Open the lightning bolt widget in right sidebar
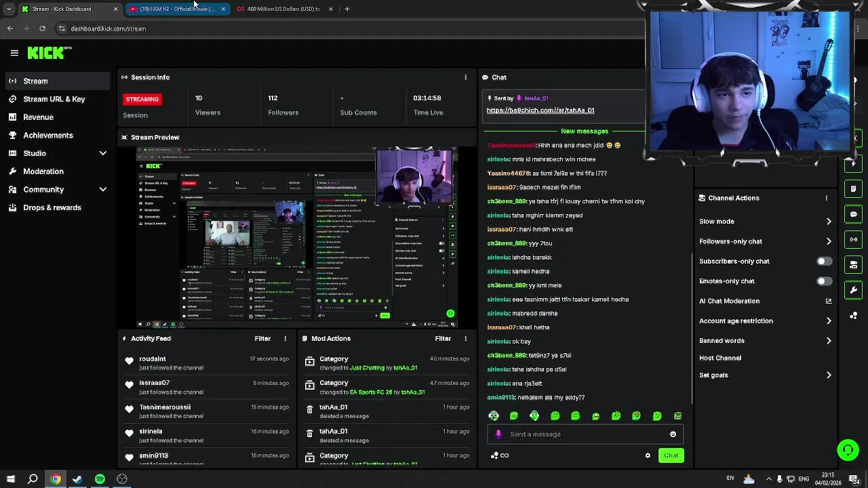868x488 pixels. pyautogui.click(x=853, y=164)
